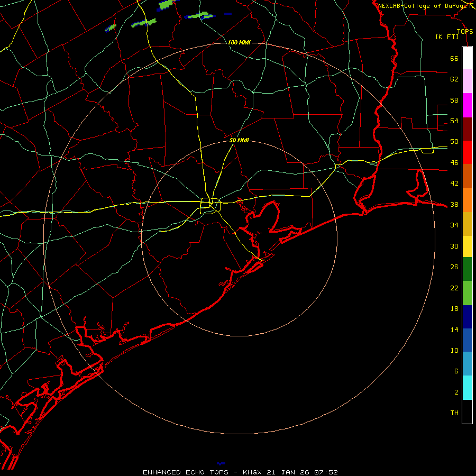Click the '42' legend value
The image size is (476, 476).
[454, 184]
